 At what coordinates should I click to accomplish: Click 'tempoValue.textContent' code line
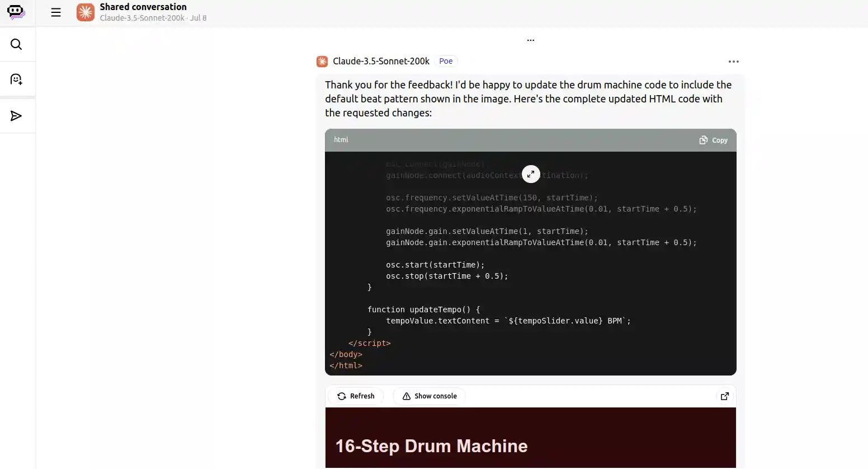coord(508,321)
